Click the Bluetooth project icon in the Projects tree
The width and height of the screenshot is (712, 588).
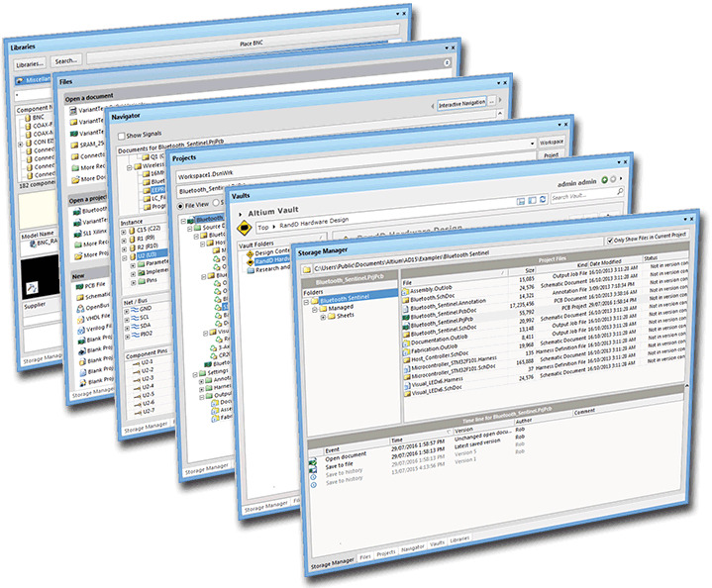[191, 221]
